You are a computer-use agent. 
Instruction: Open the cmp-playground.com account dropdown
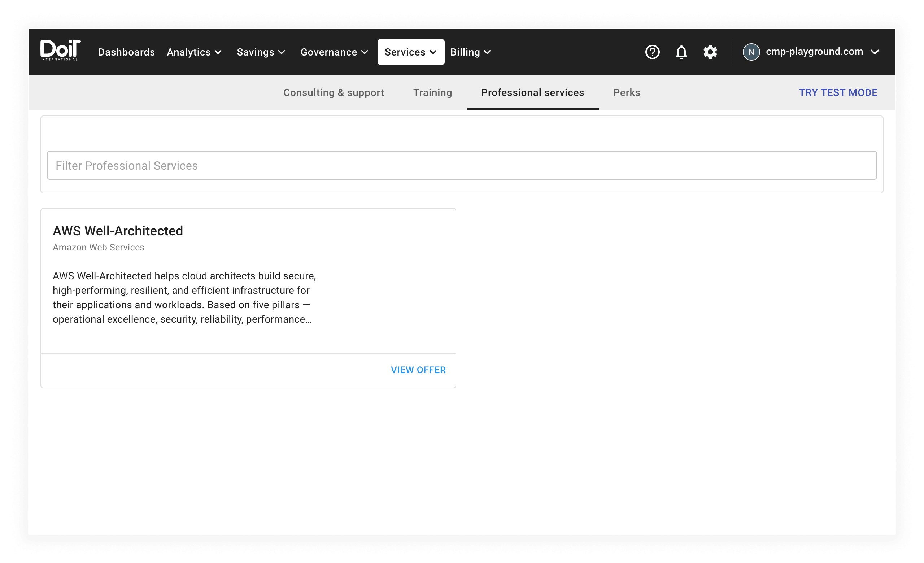(821, 52)
